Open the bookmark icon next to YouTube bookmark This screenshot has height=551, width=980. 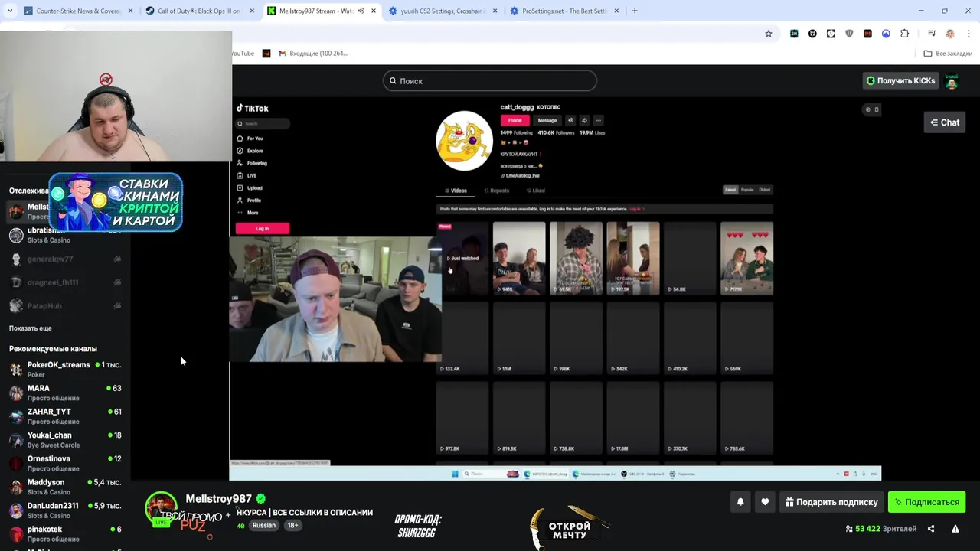tap(266, 54)
